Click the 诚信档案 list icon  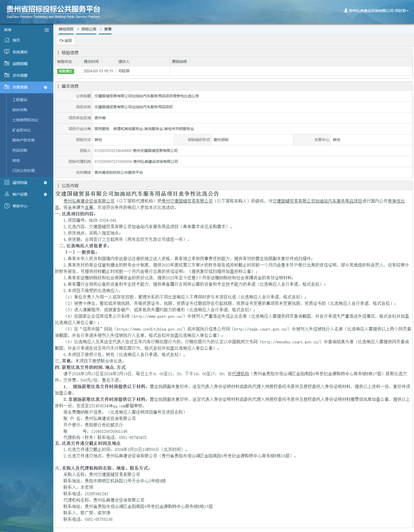point(7,182)
